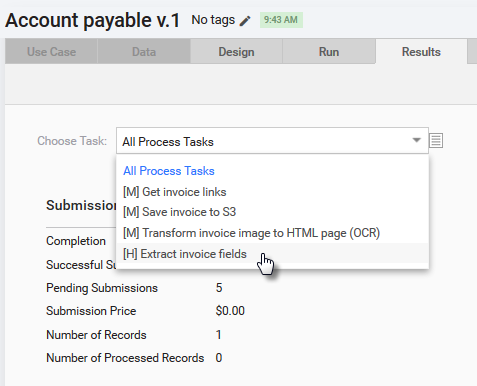Select [H] Extract invoice fields task
Viewport: 477px width, 386px height.
272,254
